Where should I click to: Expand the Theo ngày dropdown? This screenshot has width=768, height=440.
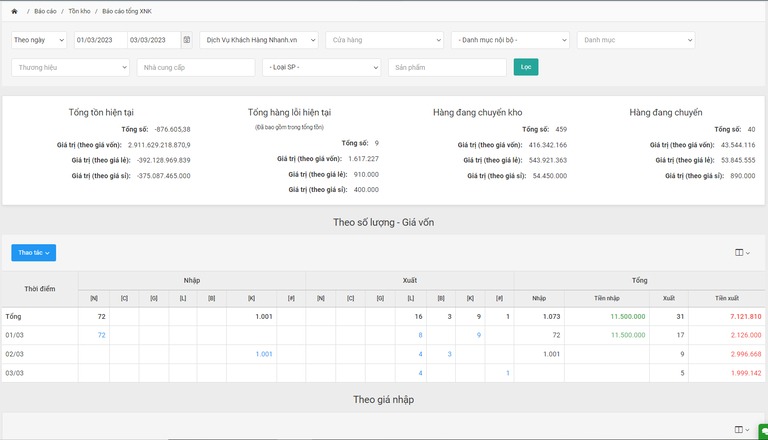[40, 40]
